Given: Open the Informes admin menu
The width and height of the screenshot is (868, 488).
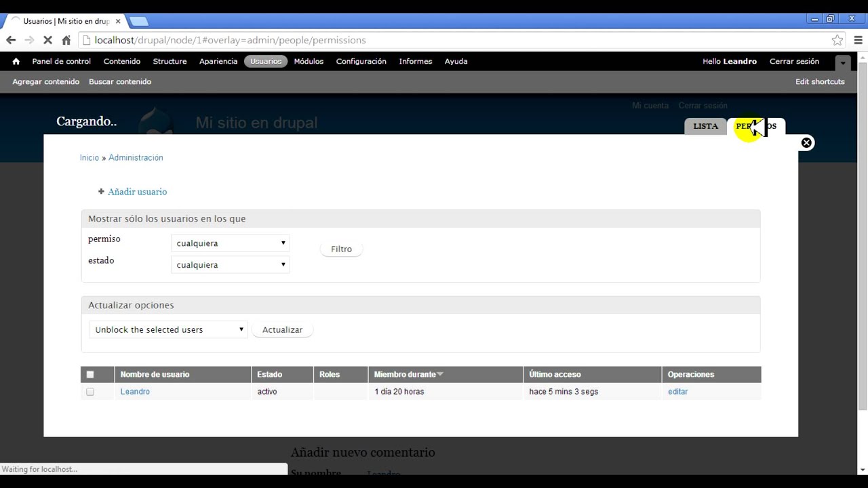Looking at the screenshot, I should pos(416,61).
